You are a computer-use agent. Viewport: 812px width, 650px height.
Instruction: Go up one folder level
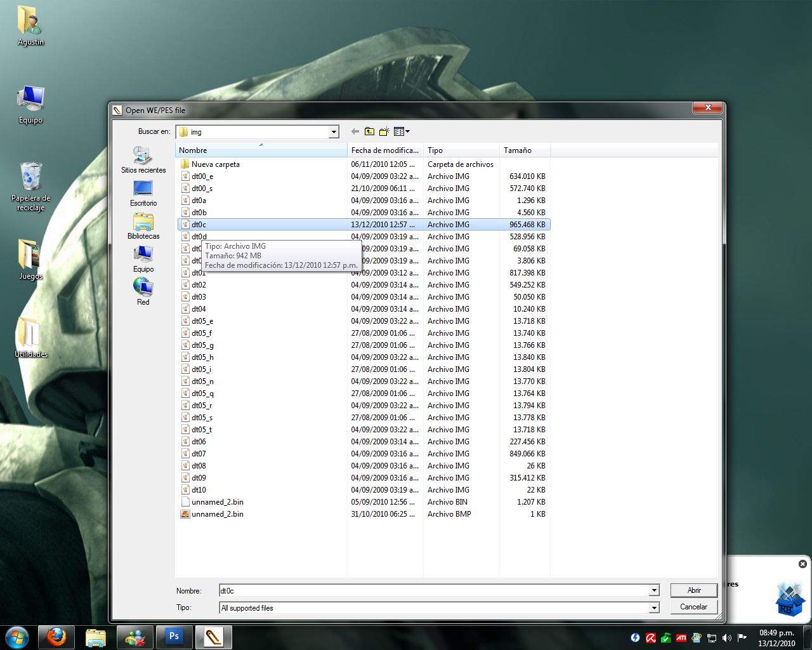369,131
